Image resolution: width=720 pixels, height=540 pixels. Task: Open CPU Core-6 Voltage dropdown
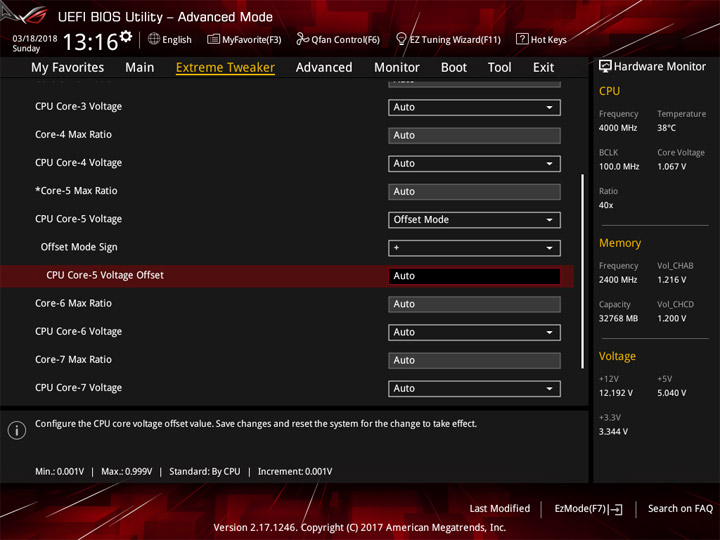[x=474, y=332]
